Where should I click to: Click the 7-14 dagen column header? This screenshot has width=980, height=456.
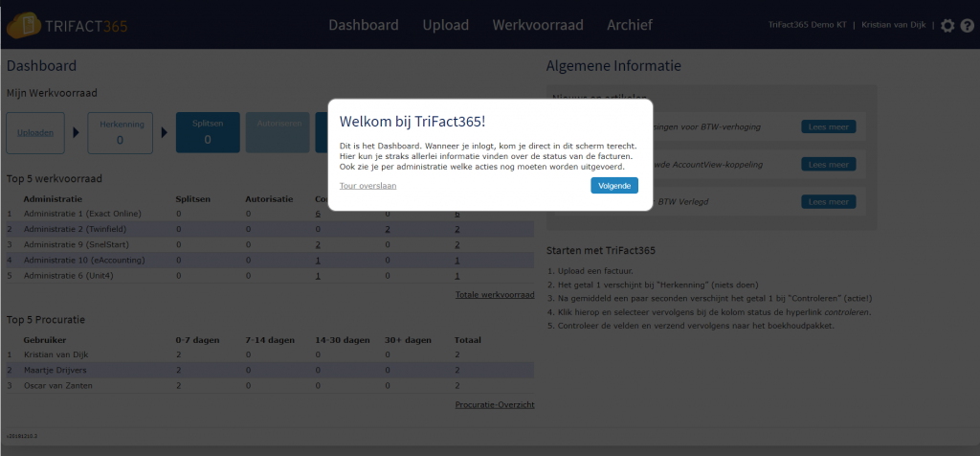[271, 340]
